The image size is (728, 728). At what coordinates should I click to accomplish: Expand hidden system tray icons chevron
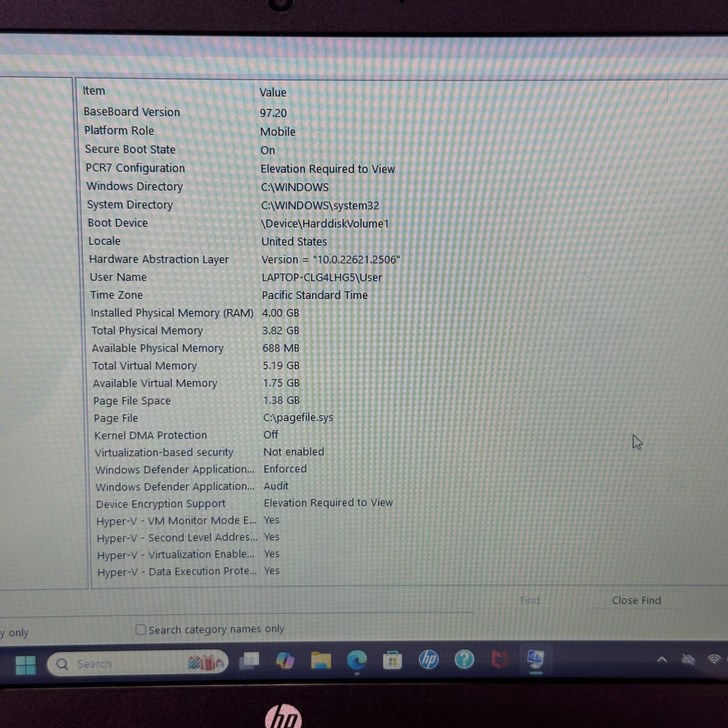[x=662, y=659]
